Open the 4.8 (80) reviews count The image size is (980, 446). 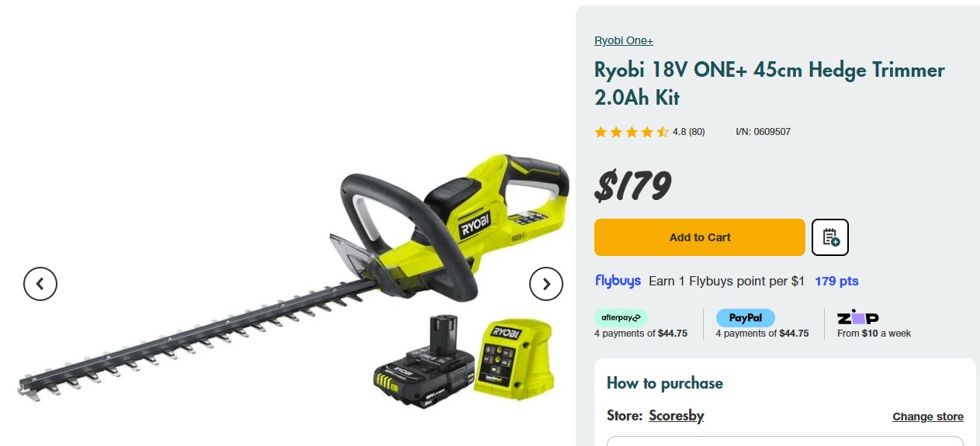coord(689,132)
